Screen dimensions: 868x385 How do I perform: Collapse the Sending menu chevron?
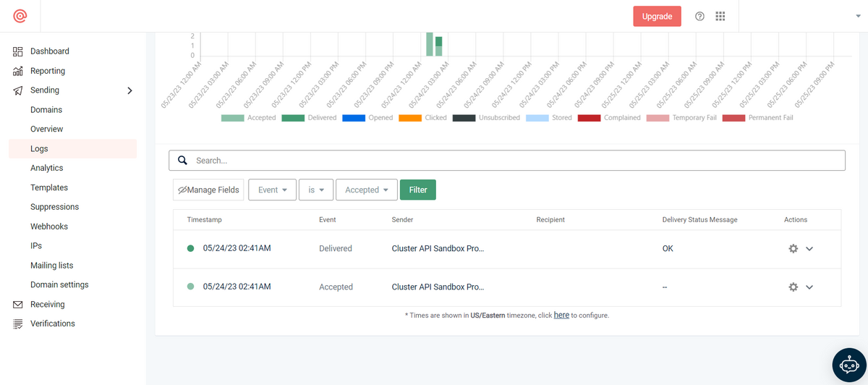pos(129,90)
